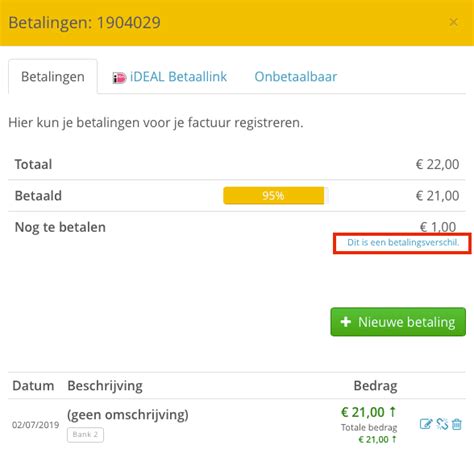This screenshot has width=474, height=474.
Task: Select the Onbetaalbaar tab
Action: click(296, 77)
